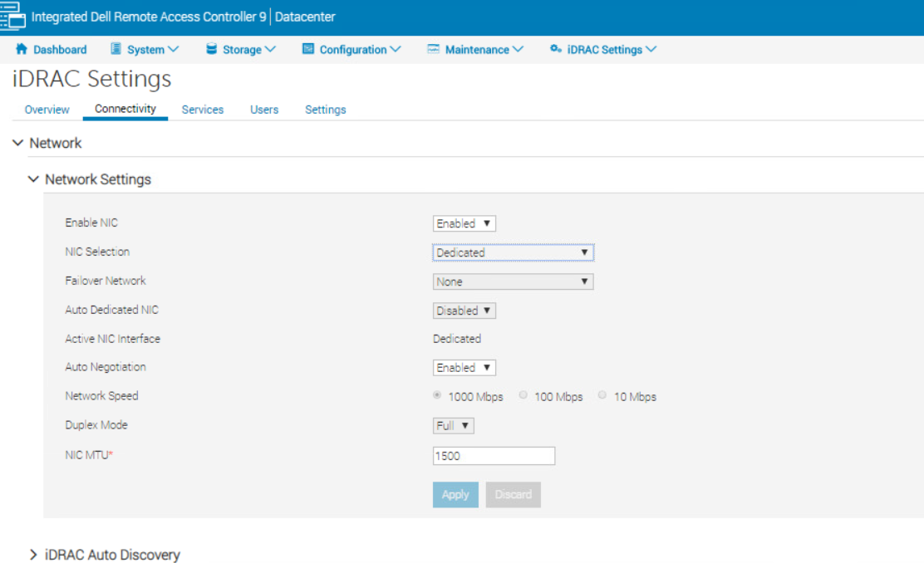Click the NIC MTU input field

(494, 456)
